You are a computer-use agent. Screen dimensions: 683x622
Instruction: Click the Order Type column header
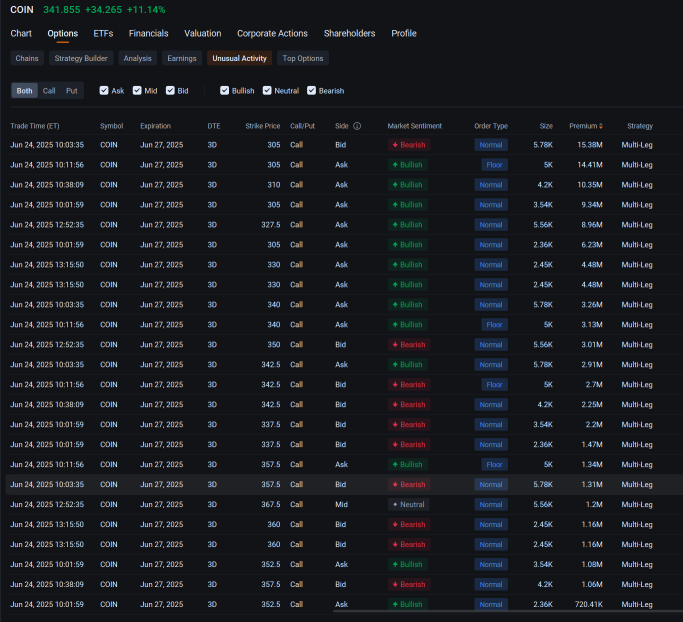pos(491,126)
